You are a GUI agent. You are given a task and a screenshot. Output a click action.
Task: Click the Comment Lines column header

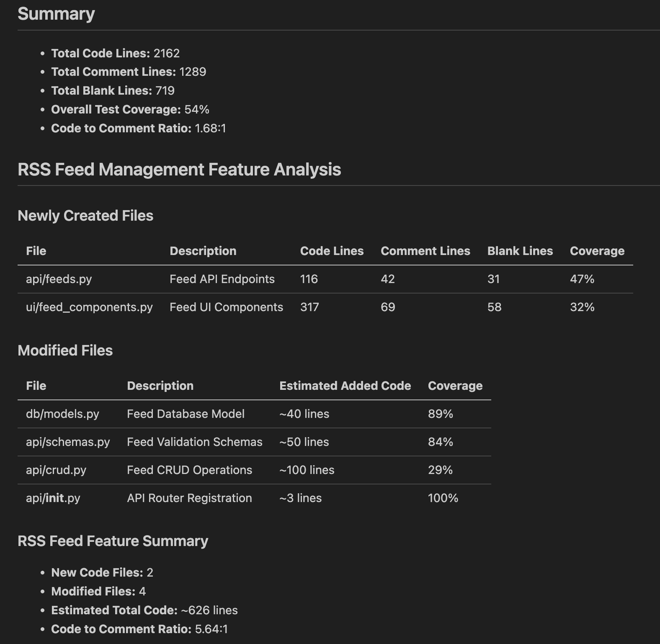[425, 251]
